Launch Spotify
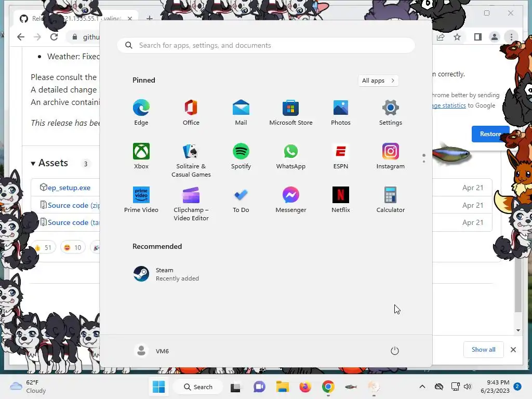Viewport: 532px width, 399px height. (241, 156)
